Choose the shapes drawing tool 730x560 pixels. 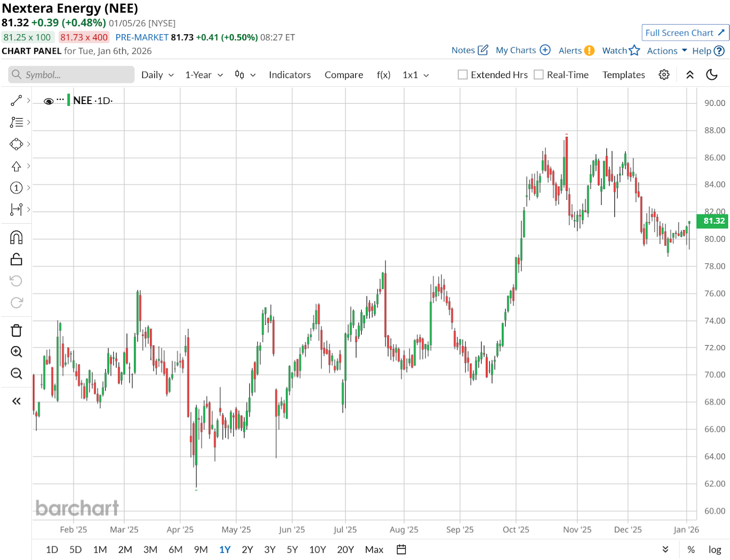tap(16, 144)
